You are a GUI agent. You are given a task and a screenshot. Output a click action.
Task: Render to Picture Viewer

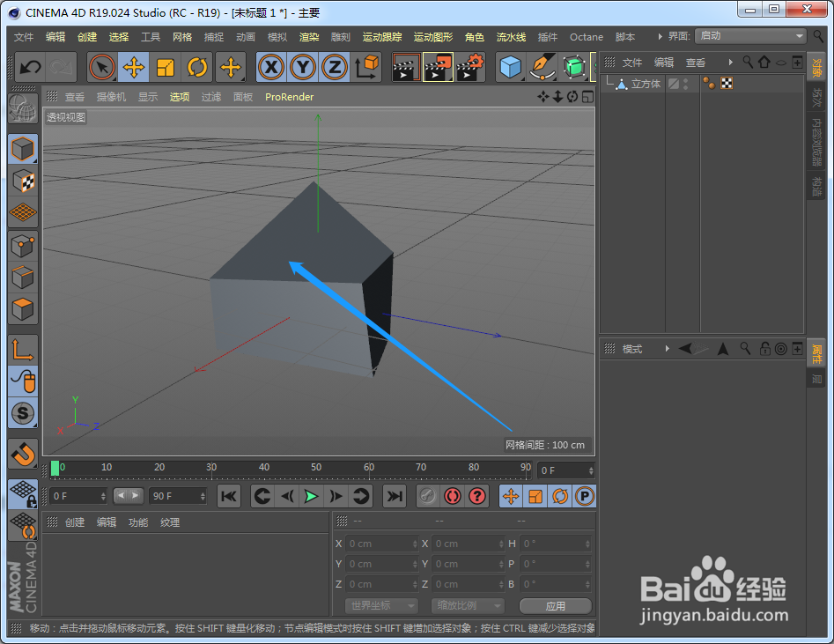click(x=438, y=67)
